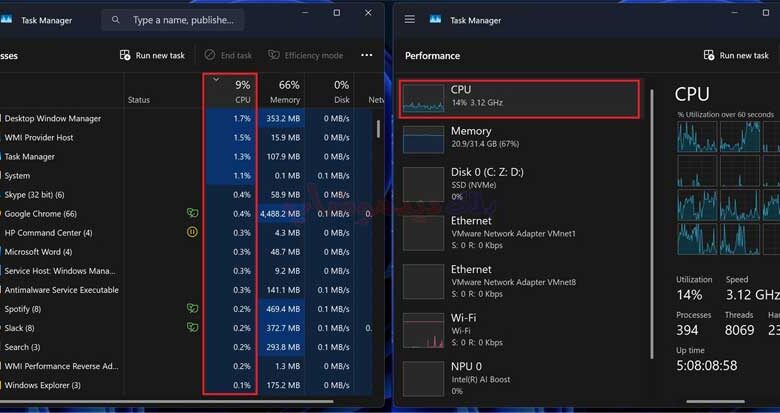Select the Ethernet VMnet1 adapter entry

tap(519, 232)
